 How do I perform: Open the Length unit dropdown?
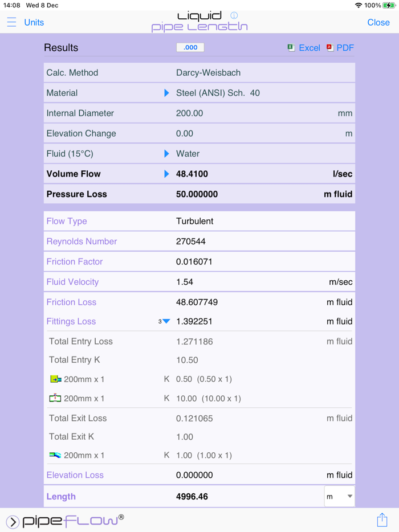[x=339, y=496]
